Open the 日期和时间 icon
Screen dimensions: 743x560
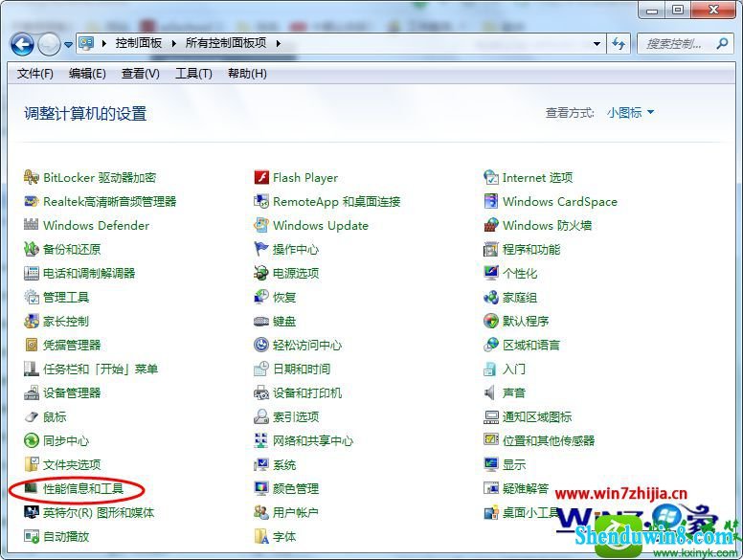[261, 369]
